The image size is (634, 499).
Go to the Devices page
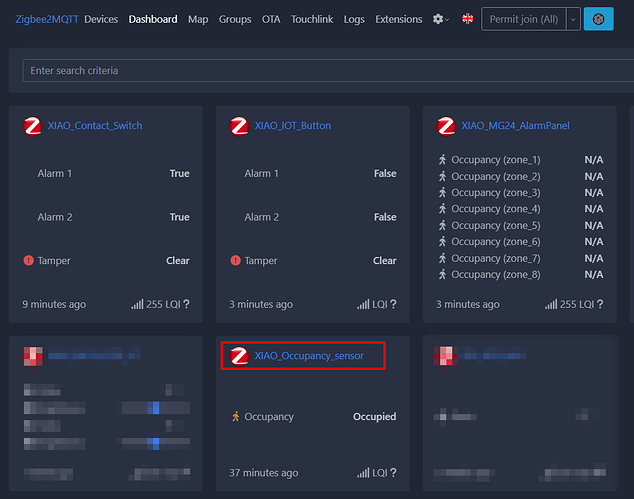(101, 19)
